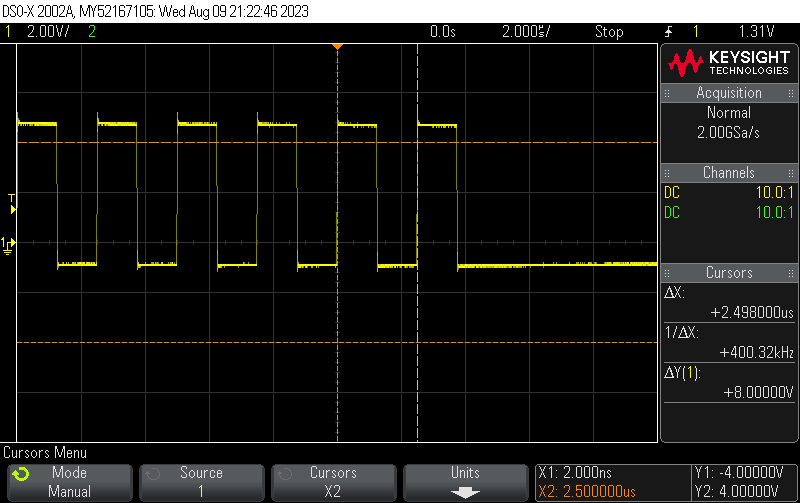Click the Acquisition panel header
The image size is (800, 503).
pyautogui.click(x=729, y=93)
